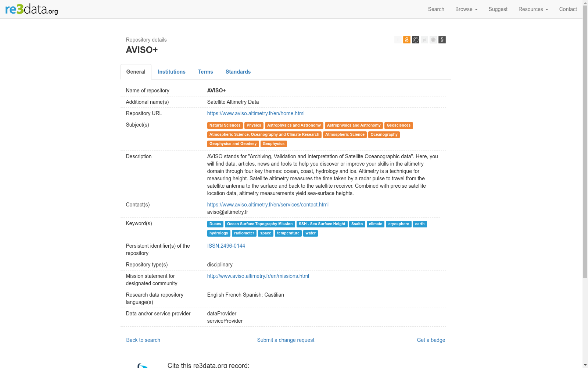Click the cryosphere keyword tag

398,224
